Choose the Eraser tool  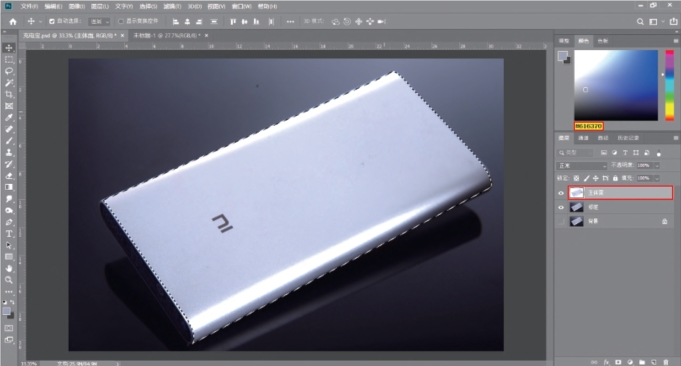[9, 175]
